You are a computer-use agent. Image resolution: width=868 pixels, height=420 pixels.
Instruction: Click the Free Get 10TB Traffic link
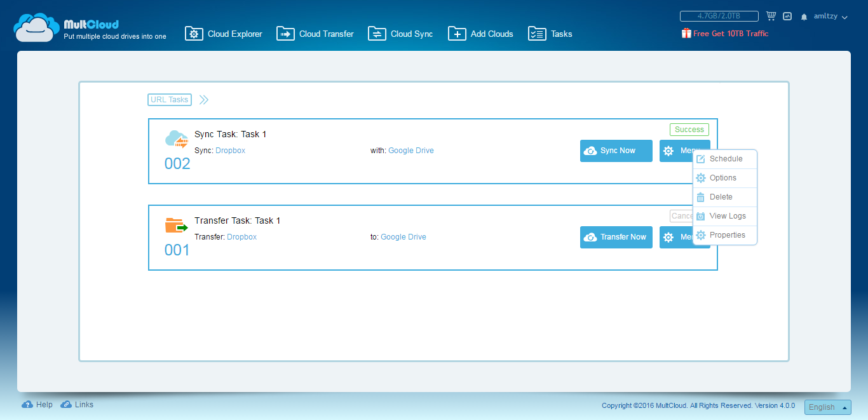click(731, 34)
